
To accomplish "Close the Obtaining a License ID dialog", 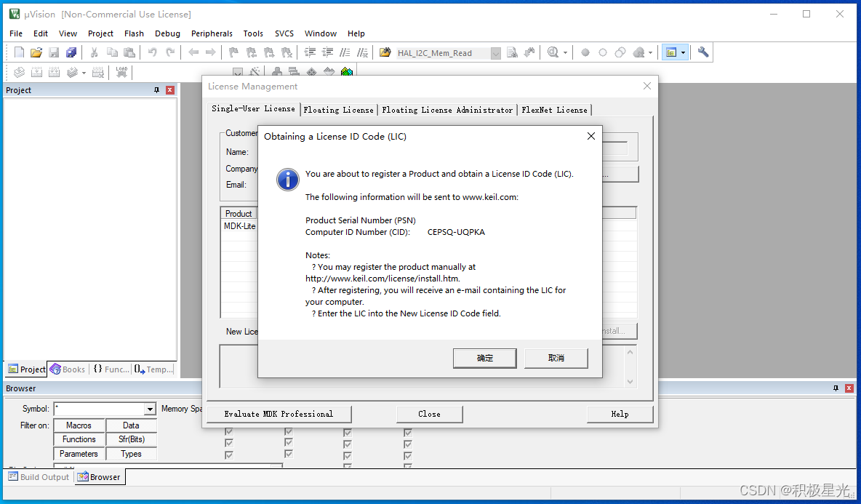I will (x=590, y=136).
